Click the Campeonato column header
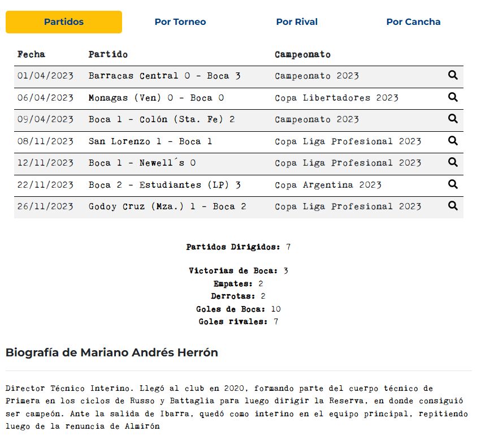 pyautogui.click(x=302, y=54)
